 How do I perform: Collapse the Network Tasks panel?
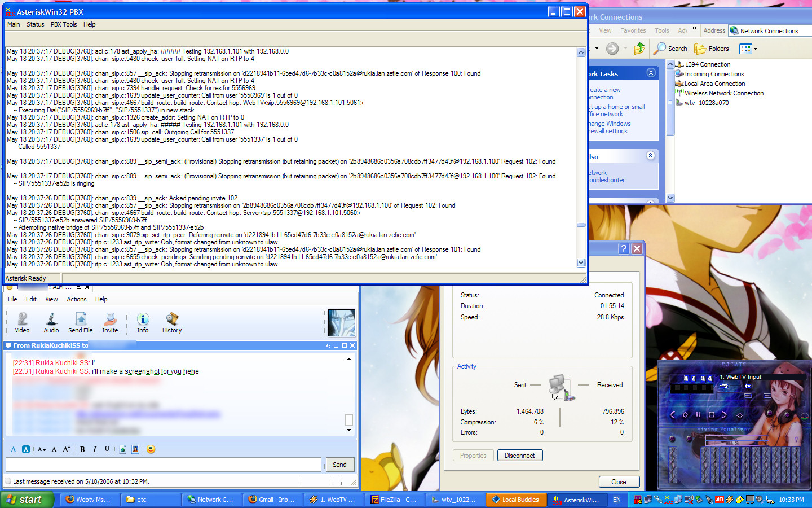click(651, 73)
